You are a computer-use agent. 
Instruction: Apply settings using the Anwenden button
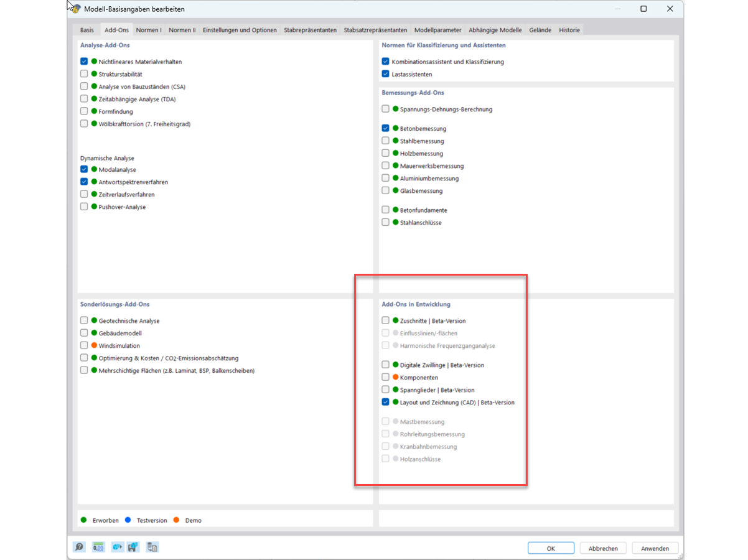pos(655,548)
